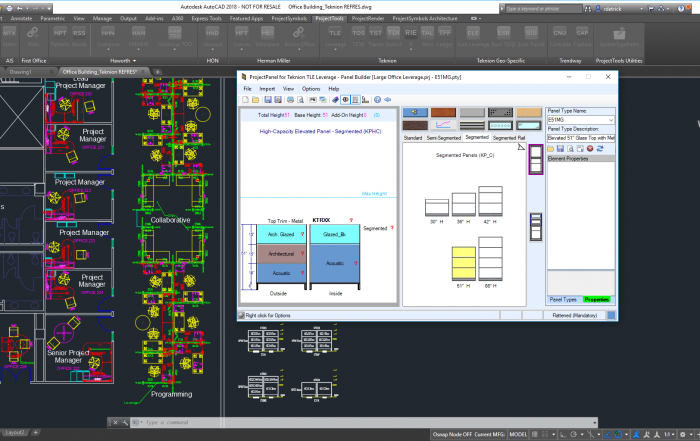Viewport: 700px width, 441px height.
Task: Select the TFF Ledger ribbon tool
Action: pyautogui.click(x=445, y=37)
